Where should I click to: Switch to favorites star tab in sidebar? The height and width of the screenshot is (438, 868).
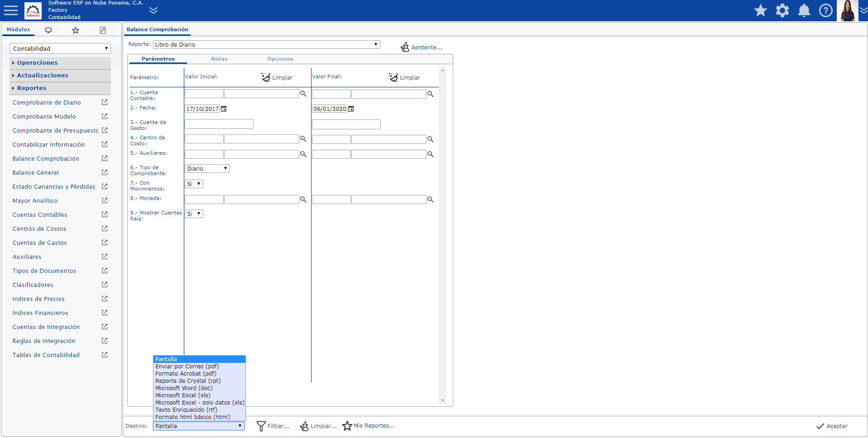[76, 30]
